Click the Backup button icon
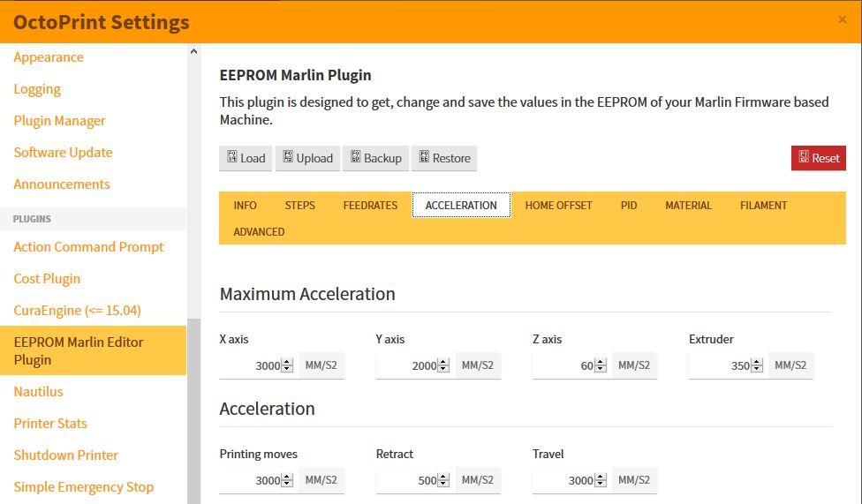This screenshot has height=504, width=862. [x=355, y=157]
